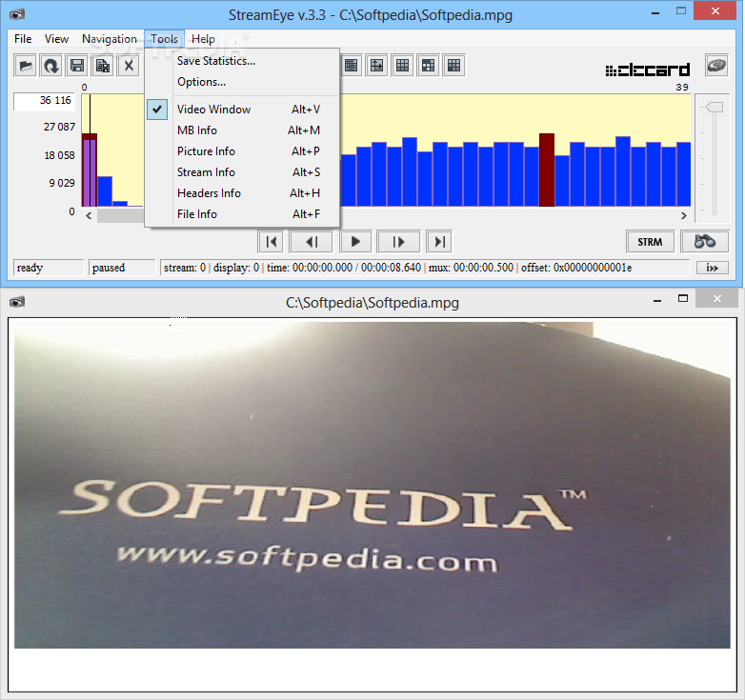Open File Info from Tools menu
This screenshot has height=700, width=745.
(242, 213)
